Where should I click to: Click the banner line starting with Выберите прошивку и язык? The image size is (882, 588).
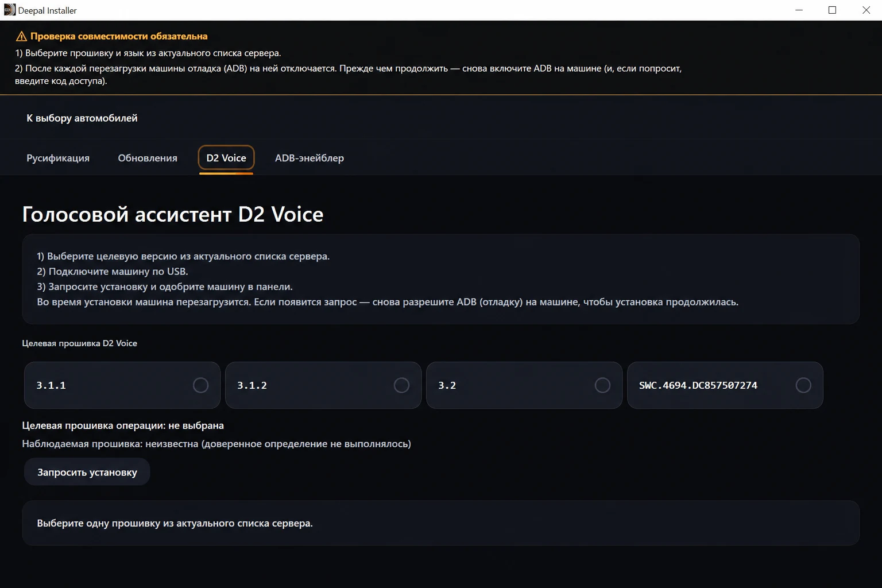pyautogui.click(x=148, y=53)
